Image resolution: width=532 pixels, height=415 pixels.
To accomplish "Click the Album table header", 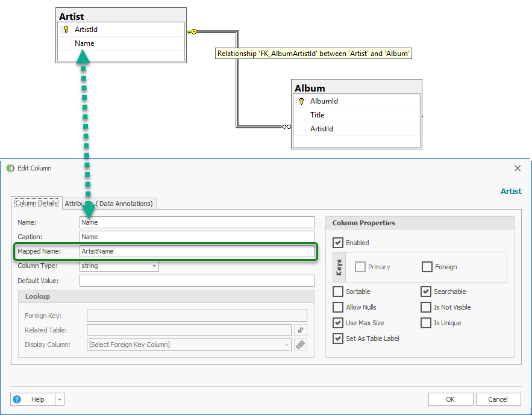I will (357, 87).
